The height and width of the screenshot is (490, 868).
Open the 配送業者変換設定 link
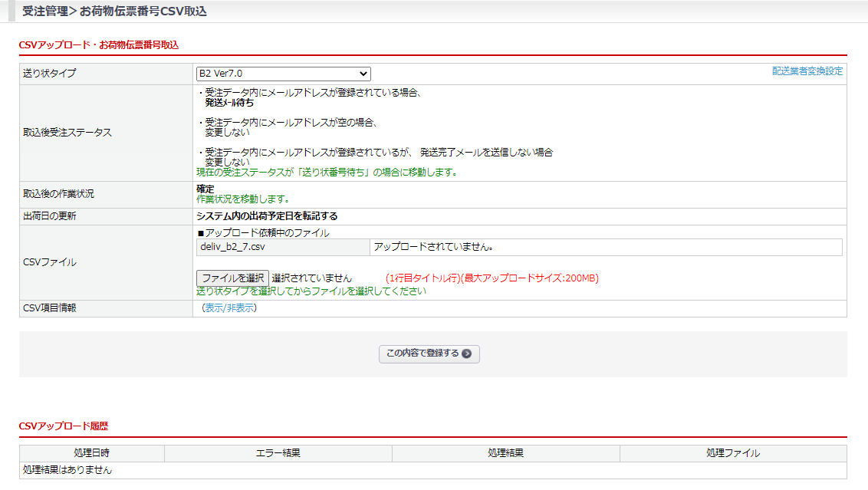pos(807,71)
